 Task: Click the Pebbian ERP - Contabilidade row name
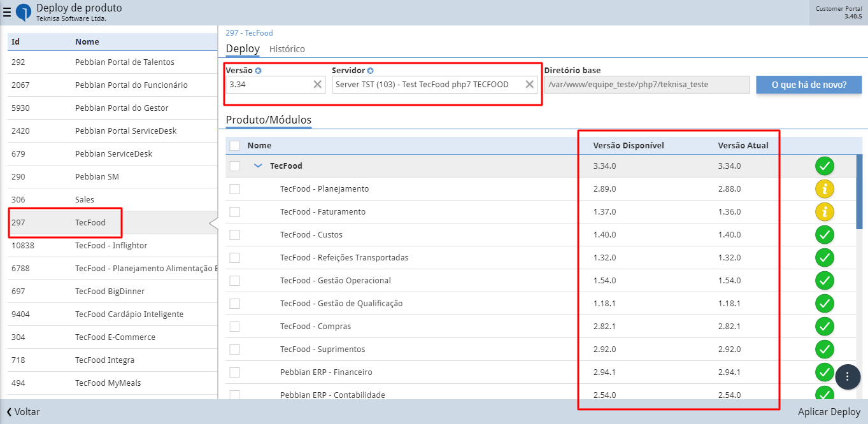click(x=332, y=395)
